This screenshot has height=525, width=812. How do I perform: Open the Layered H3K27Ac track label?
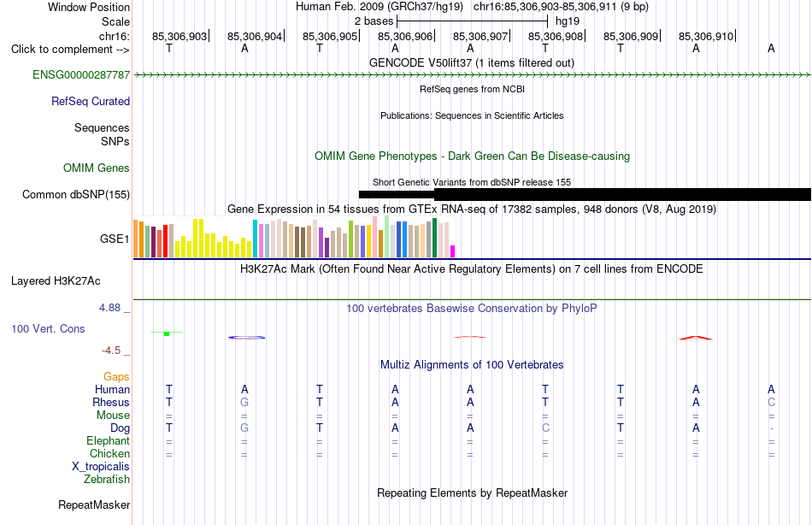tap(56, 281)
